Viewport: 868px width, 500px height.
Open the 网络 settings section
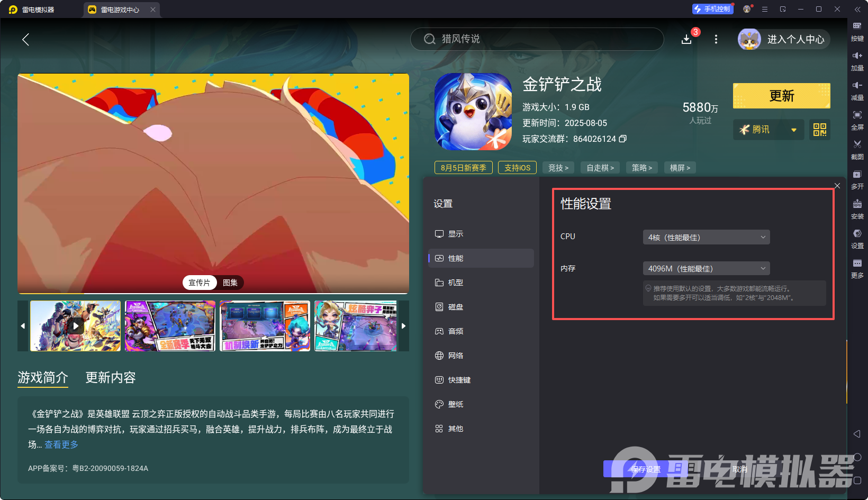click(481, 356)
